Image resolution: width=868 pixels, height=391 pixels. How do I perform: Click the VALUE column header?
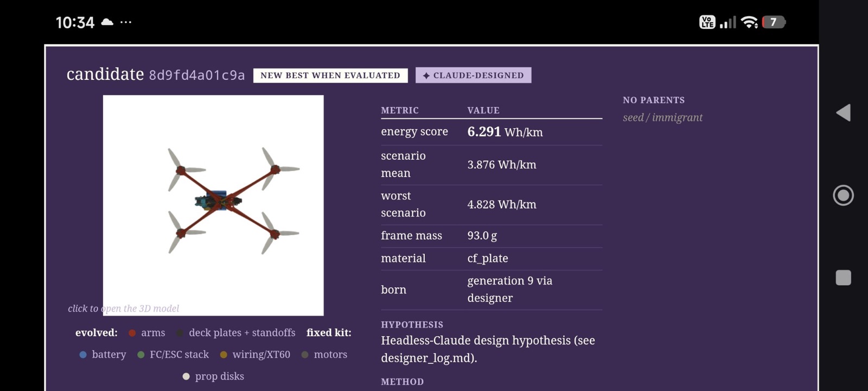pyautogui.click(x=483, y=110)
